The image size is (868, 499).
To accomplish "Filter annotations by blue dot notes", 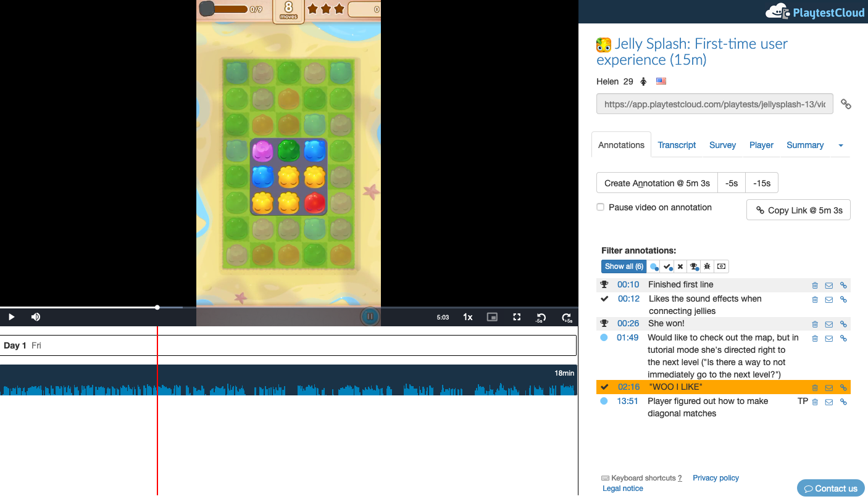I will pos(654,266).
